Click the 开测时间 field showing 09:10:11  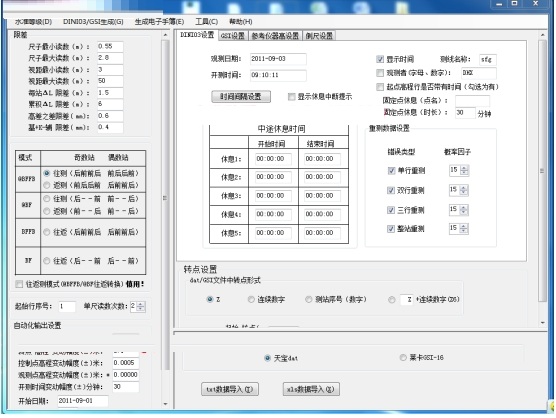[x=278, y=75]
